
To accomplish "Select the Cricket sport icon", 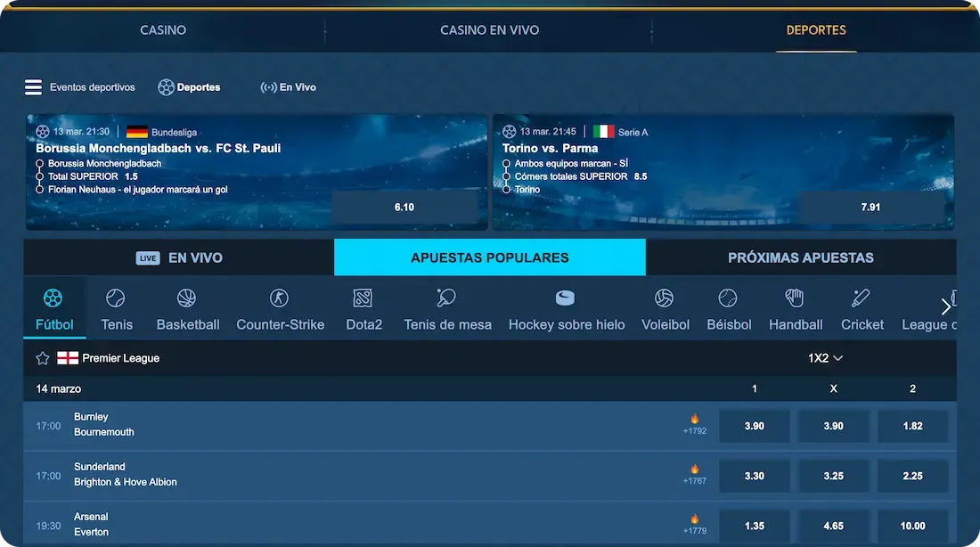I will point(862,298).
